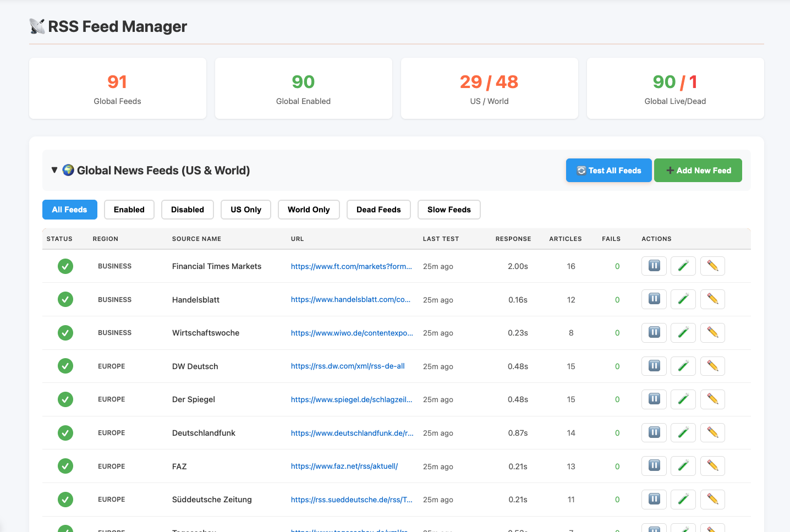Click the 29 / 48 US/World stat card
790x532 pixels.
click(x=489, y=88)
